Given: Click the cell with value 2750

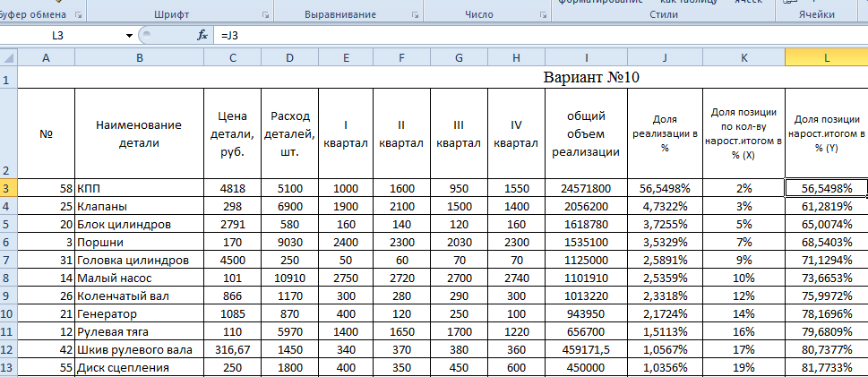Looking at the screenshot, I should pos(346,278).
